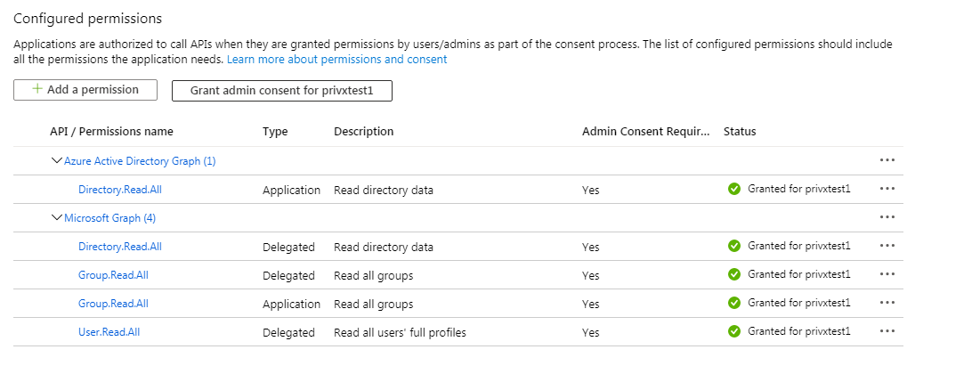Collapse the Azure Active Directory Graph group
Viewport: 980px width, 374px height.
pyautogui.click(x=57, y=161)
